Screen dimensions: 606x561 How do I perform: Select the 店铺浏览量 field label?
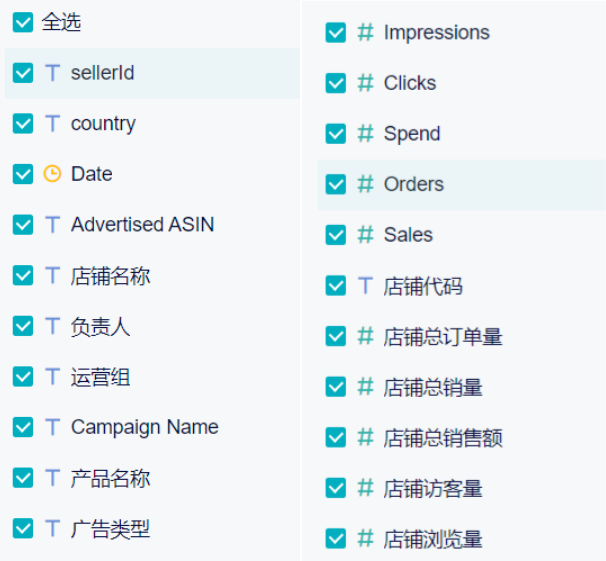pos(433,539)
